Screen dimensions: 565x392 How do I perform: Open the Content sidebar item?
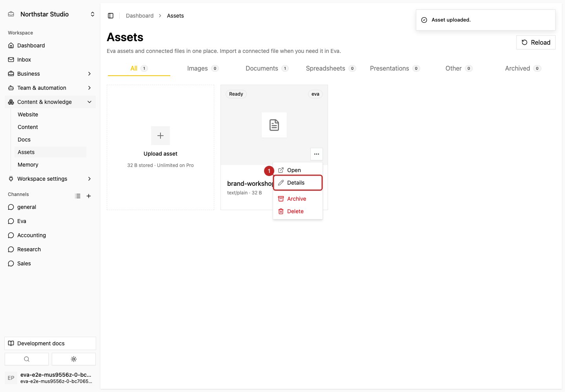click(50, 127)
